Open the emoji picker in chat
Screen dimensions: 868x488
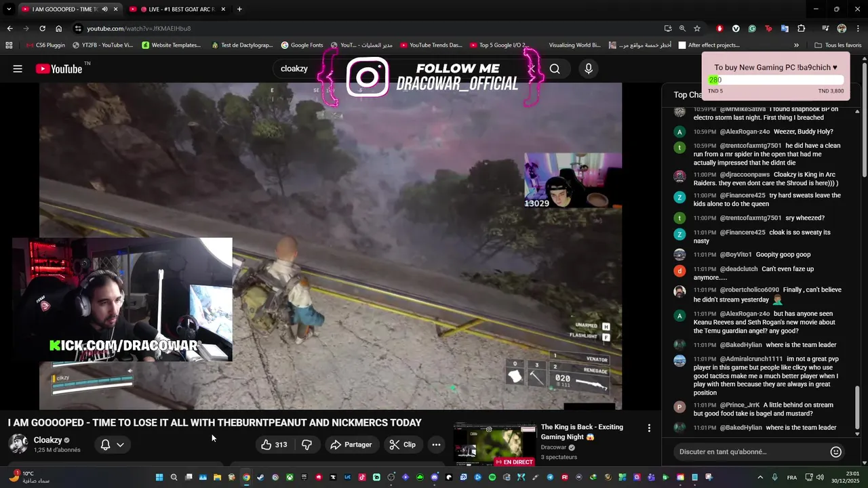(x=836, y=451)
